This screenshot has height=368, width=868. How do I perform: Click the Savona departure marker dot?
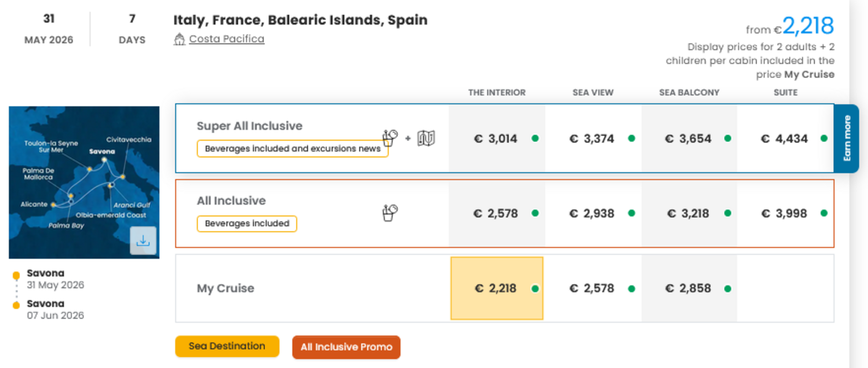(x=16, y=276)
